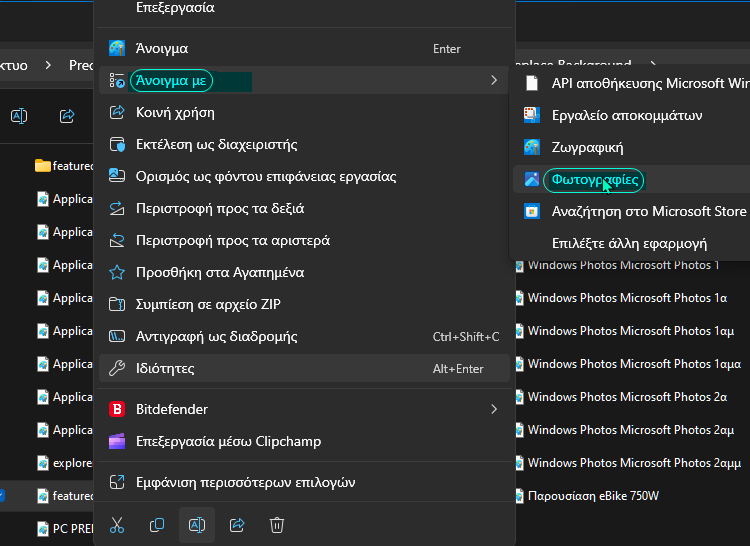This screenshot has height=546, width=750.
Task: Click the wrench icon next to Ιδιότητες
Action: [x=117, y=368]
